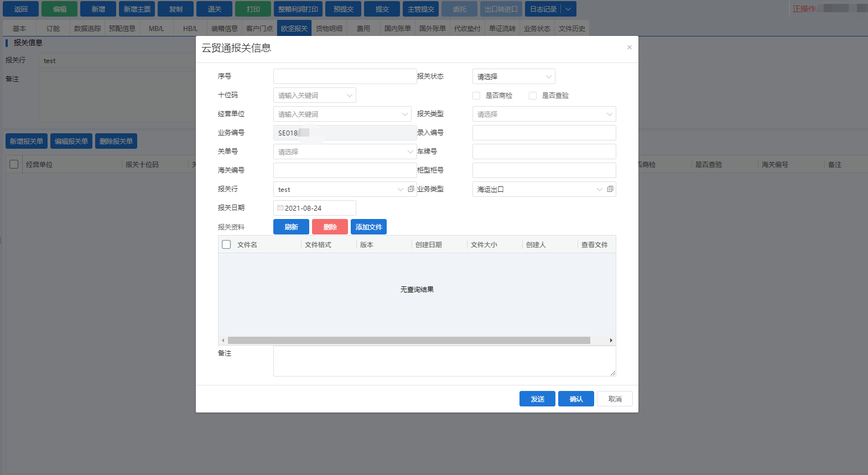The width and height of the screenshot is (868, 475).
Task: Click the calendar icon in 报关日期 field
Action: (x=280, y=208)
